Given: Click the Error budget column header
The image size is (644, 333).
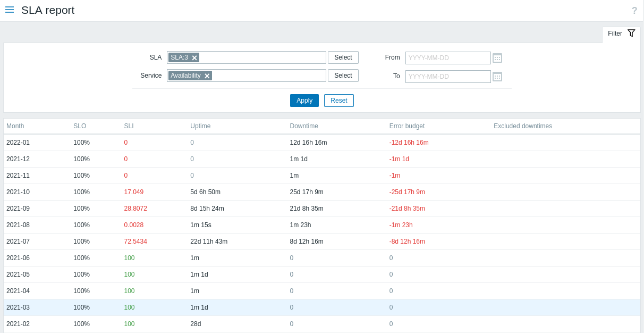Looking at the screenshot, I should pyautogui.click(x=407, y=126).
